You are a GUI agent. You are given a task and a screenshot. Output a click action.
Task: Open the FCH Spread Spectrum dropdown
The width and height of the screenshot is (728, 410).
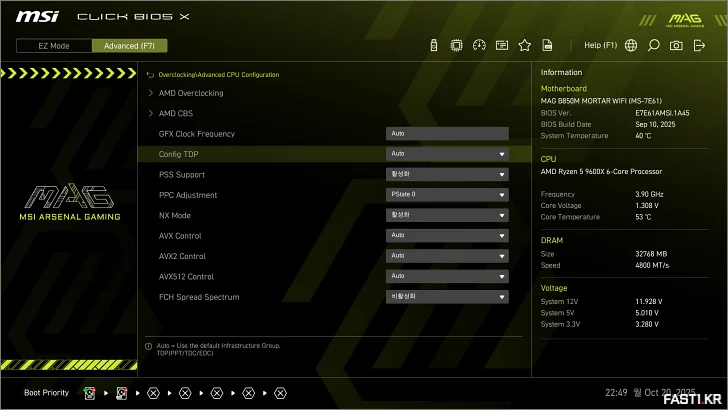pyautogui.click(x=447, y=297)
